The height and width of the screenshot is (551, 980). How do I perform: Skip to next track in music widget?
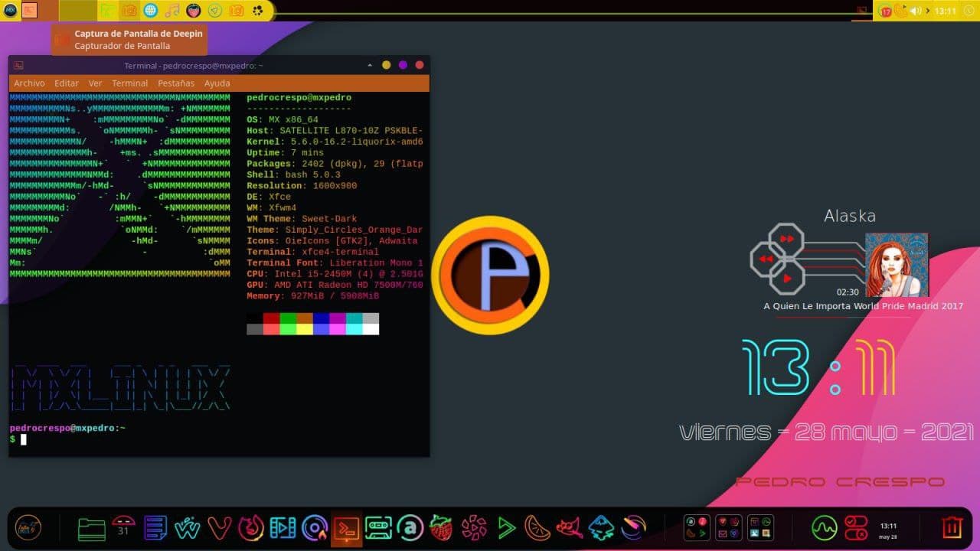click(x=786, y=239)
